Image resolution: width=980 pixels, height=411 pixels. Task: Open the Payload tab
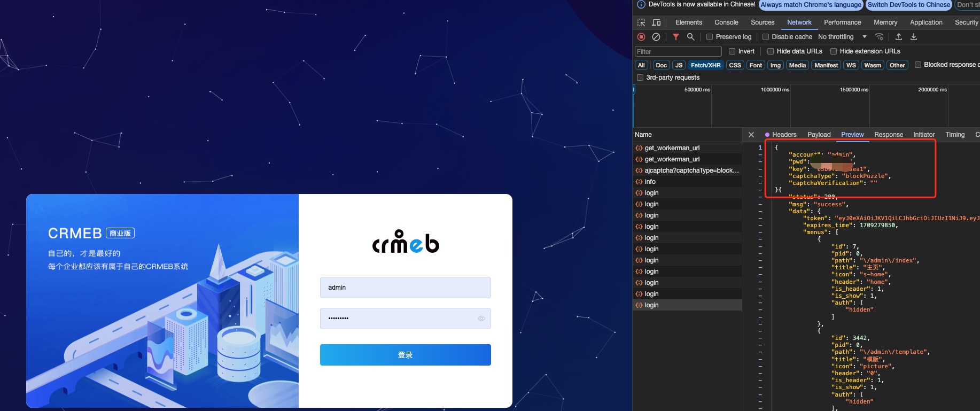pos(819,135)
